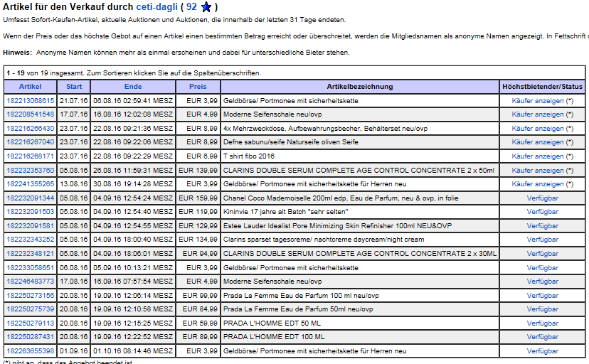
Task: Open item number 182216266430
Action: tap(31, 129)
